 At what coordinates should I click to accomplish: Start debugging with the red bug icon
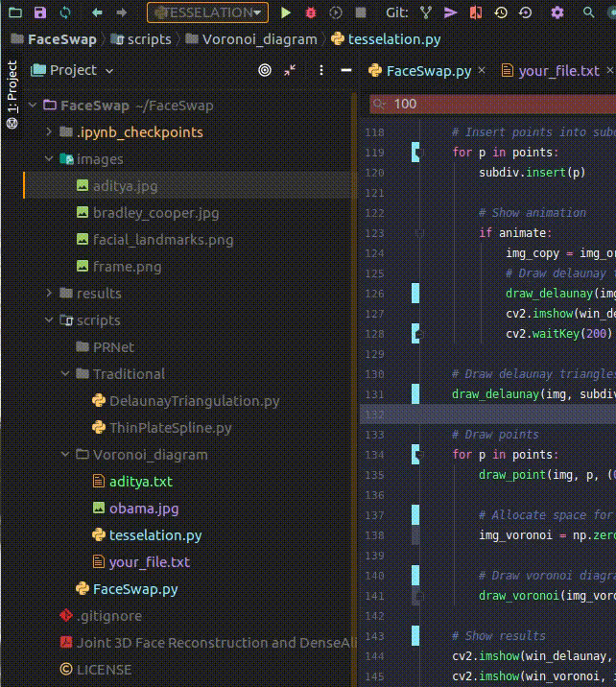(x=311, y=12)
